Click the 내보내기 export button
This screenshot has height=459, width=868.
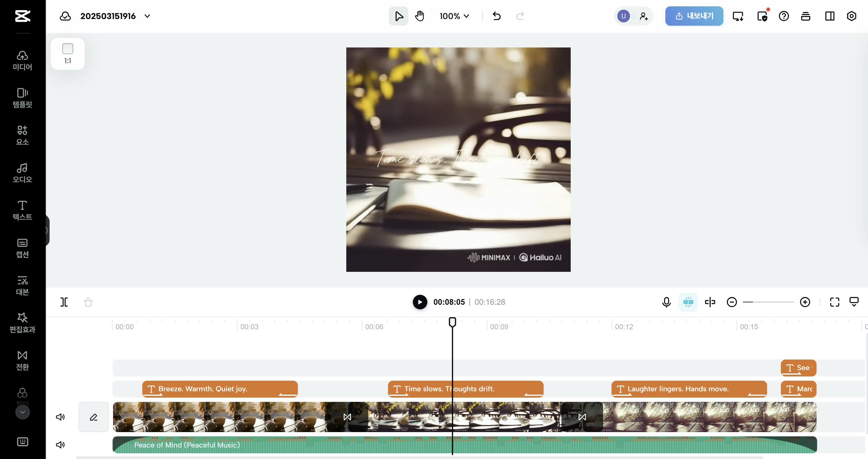(694, 16)
